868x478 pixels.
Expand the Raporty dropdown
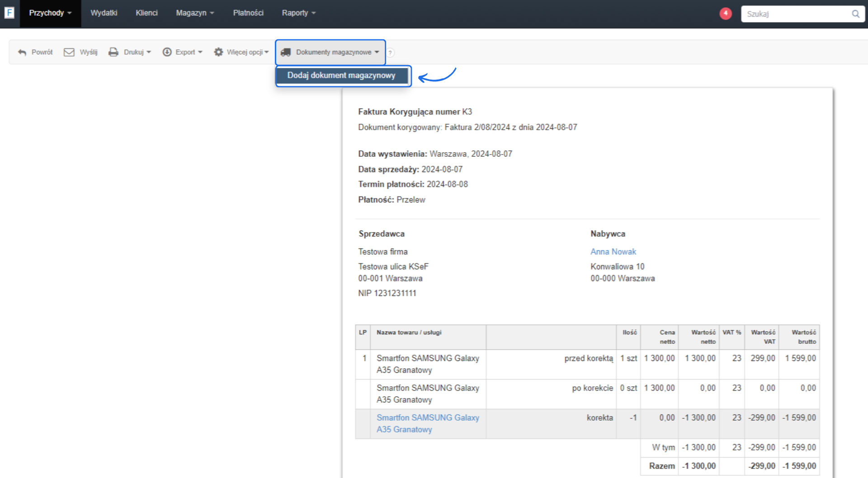pos(298,13)
